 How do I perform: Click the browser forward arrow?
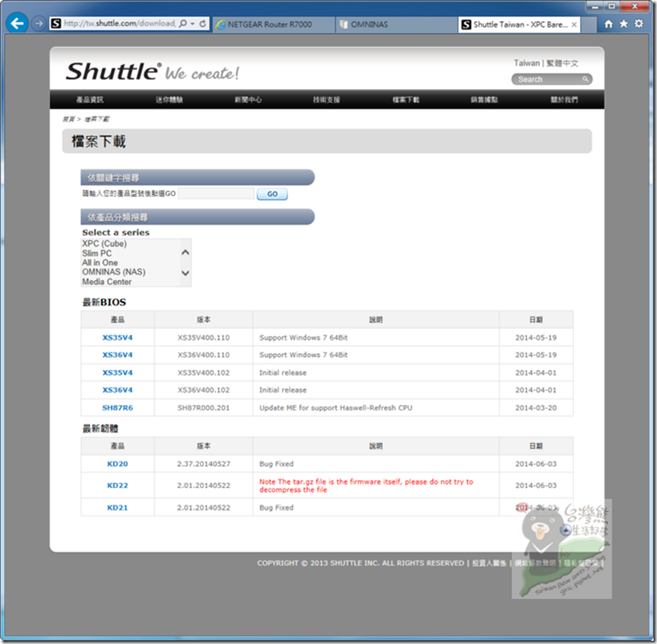[38, 23]
